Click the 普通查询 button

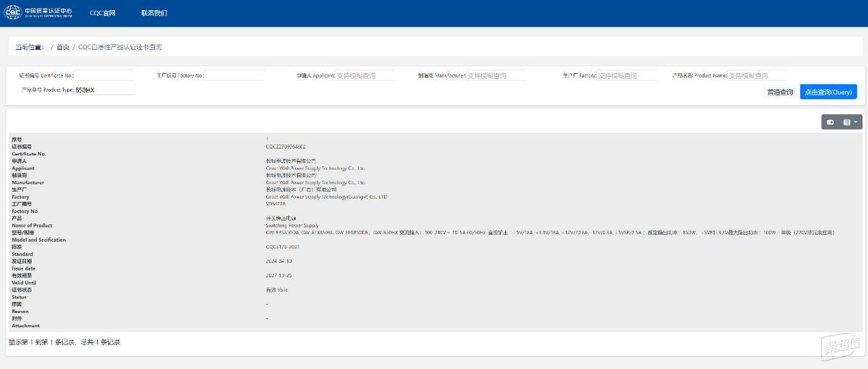(x=780, y=92)
